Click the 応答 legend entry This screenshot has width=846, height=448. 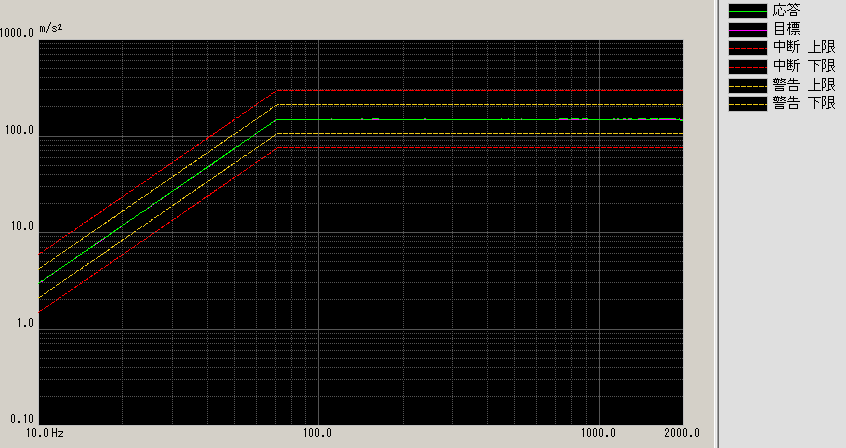tap(786, 10)
